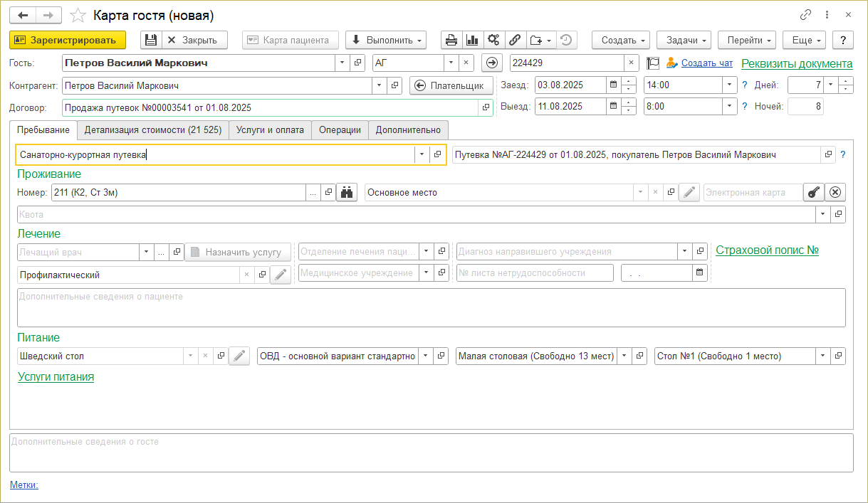868x503 pixels.
Task: Expand the Гость name dropdown
Action: (343, 63)
